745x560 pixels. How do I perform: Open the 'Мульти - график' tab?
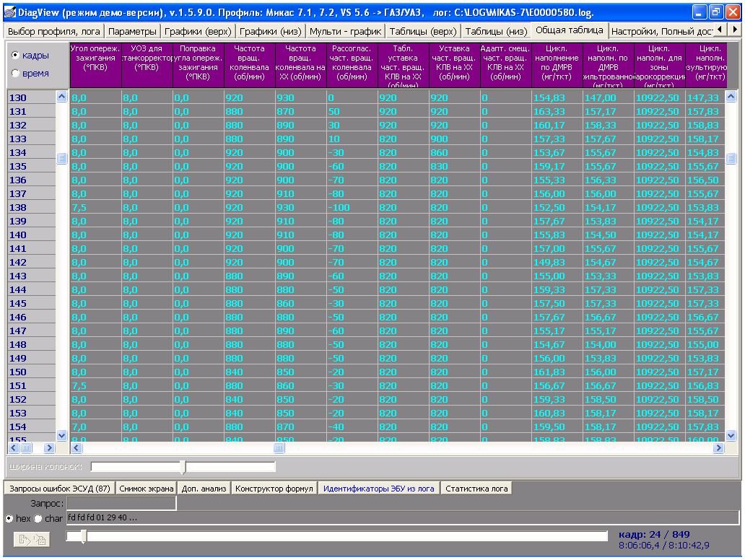click(344, 31)
